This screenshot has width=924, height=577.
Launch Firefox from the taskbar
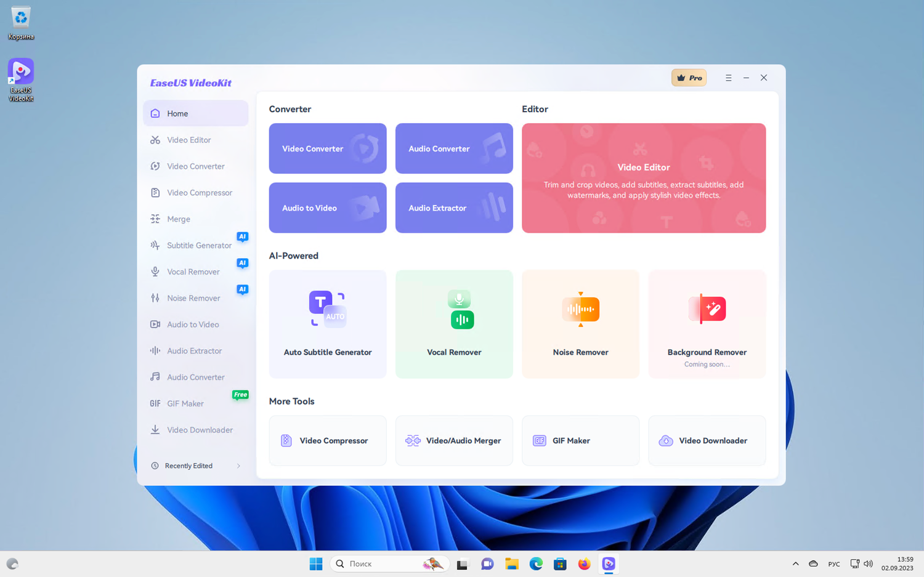tap(584, 563)
